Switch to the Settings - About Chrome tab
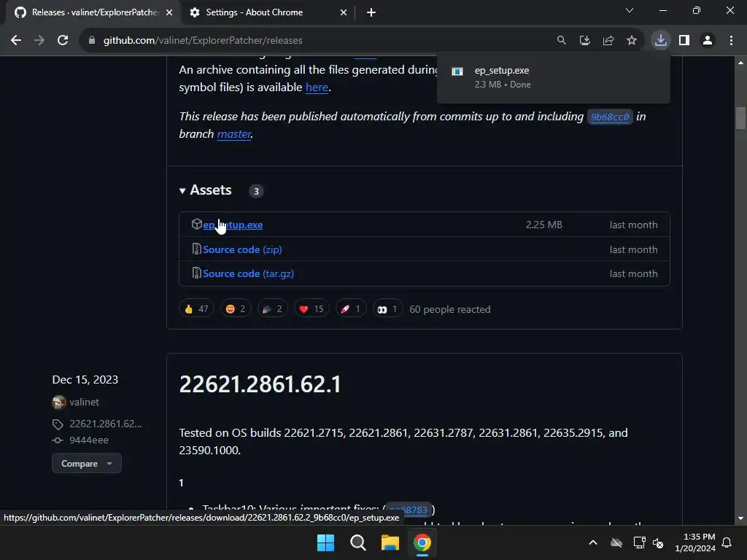Image resolution: width=747 pixels, height=560 pixels. pos(254,12)
